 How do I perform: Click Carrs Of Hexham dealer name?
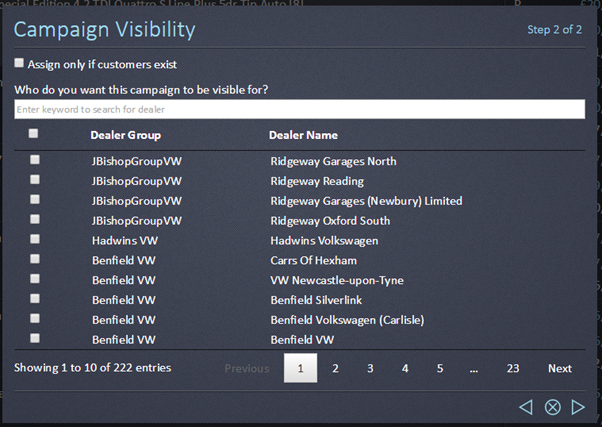[314, 260]
